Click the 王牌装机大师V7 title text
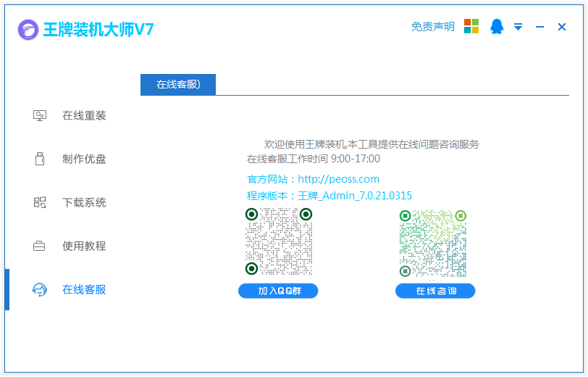Image resolution: width=588 pixels, height=377 pixels. tap(98, 29)
